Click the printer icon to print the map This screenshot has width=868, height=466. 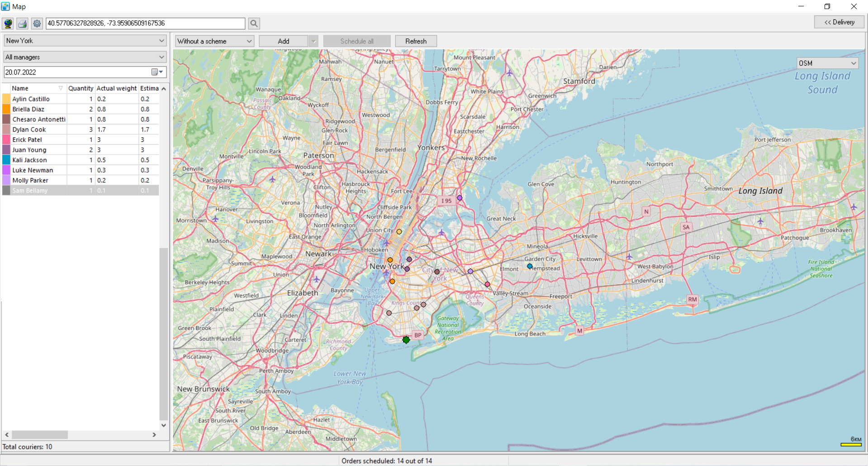(x=23, y=24)
